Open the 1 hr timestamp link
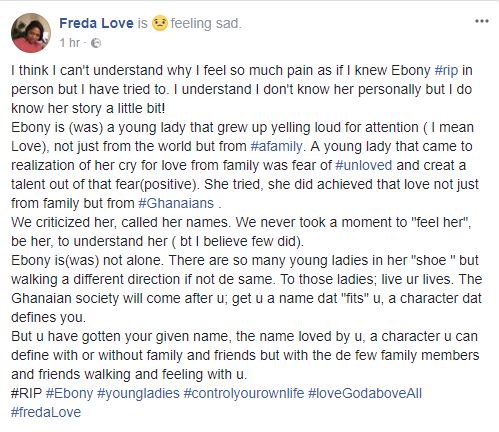 (70, 43)
